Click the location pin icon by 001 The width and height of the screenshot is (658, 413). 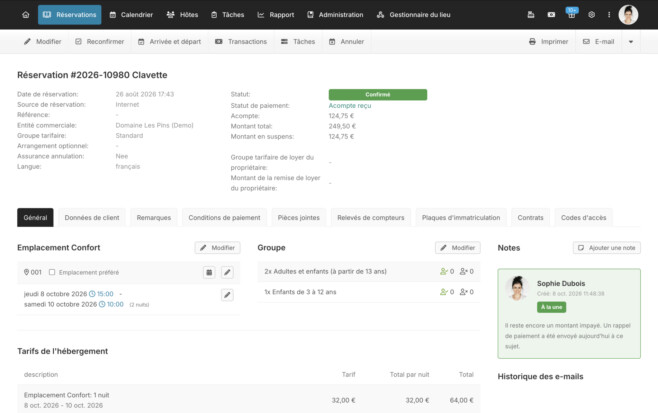pos(26,272)
